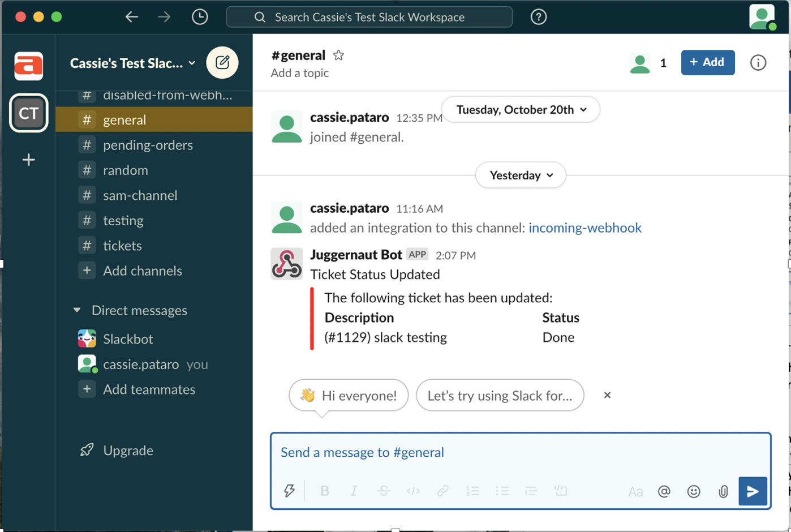Viewport: 791px width, 532px height.
Task: Click the incoming-webhook link
Action: click(584, 228)
